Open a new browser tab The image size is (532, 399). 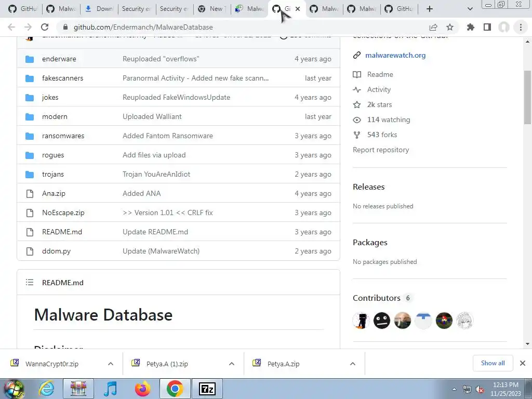click(x=430, y=9)
